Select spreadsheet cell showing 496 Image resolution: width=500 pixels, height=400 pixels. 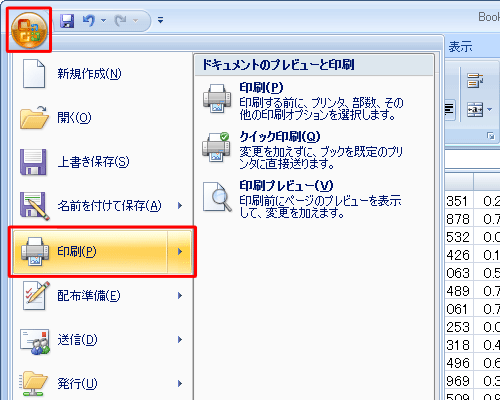459,363
